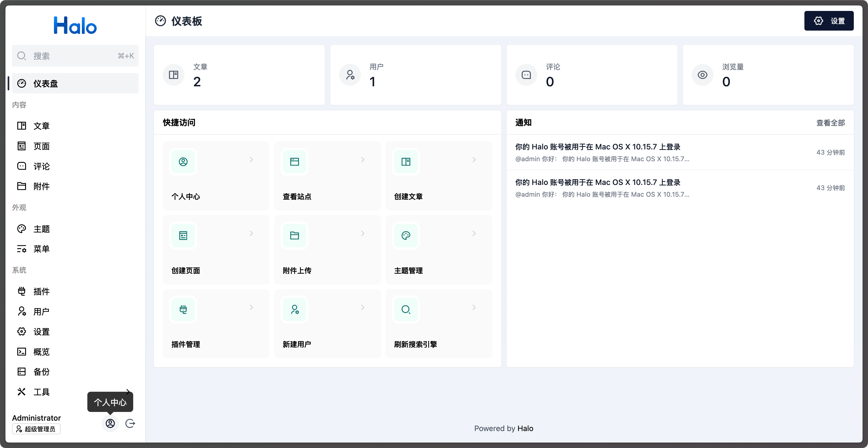This screenshot has width=868, height=448.
Task: Click the new user icon tile
Action: tap(295, 310)
